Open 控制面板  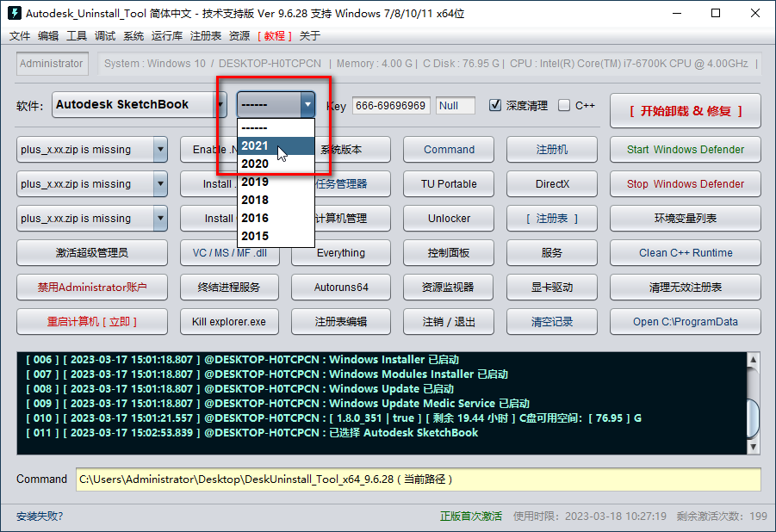pos(449,253)
